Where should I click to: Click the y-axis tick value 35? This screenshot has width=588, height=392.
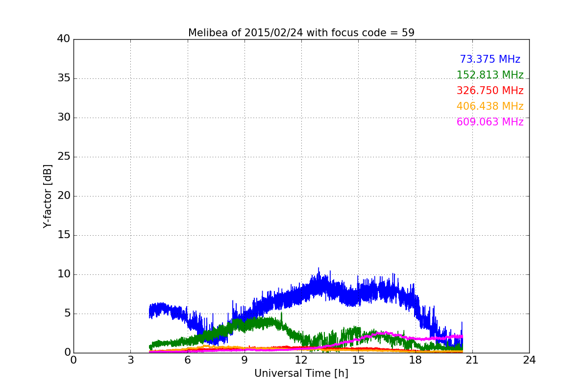pyautogui.click(x=64, y=78)
